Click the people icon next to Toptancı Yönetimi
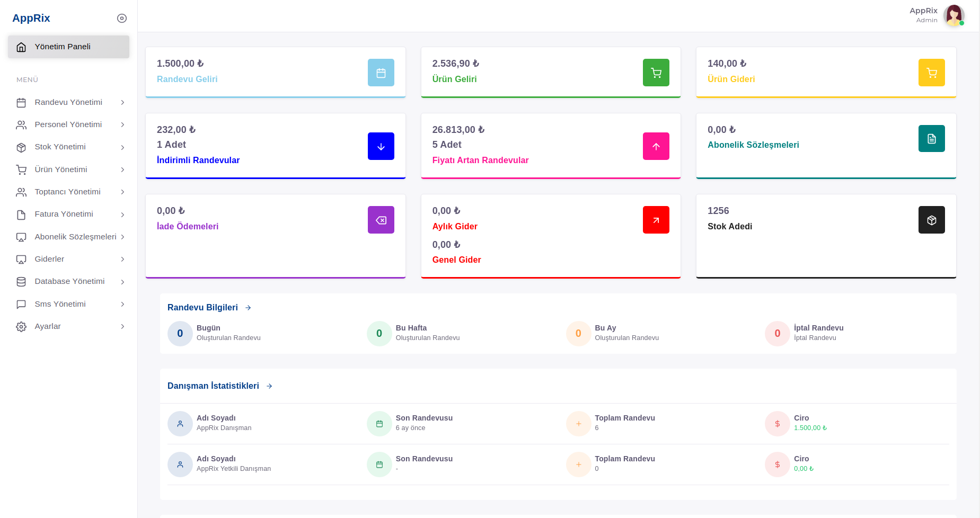This screenshot has height=518, width=980. coord(21,192)
